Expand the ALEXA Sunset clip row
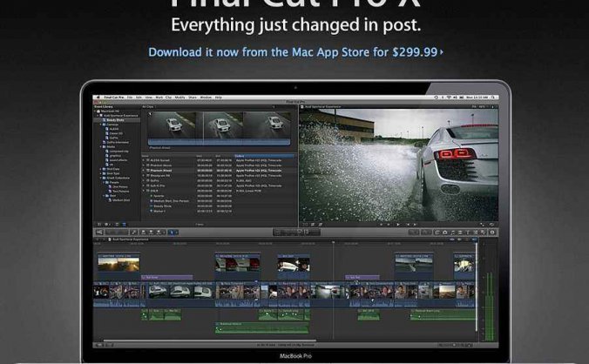589x364 pixels. click(x=143, y=160)
